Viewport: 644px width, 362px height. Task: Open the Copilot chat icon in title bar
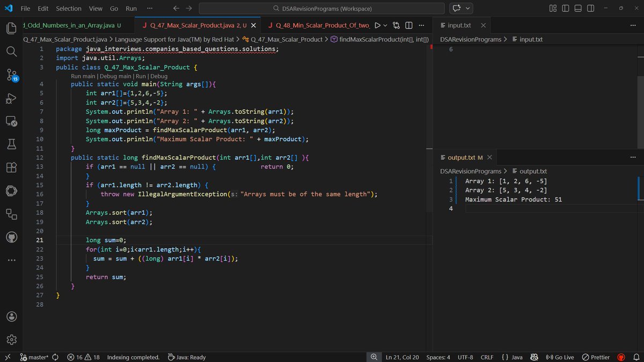pos(457,9)
